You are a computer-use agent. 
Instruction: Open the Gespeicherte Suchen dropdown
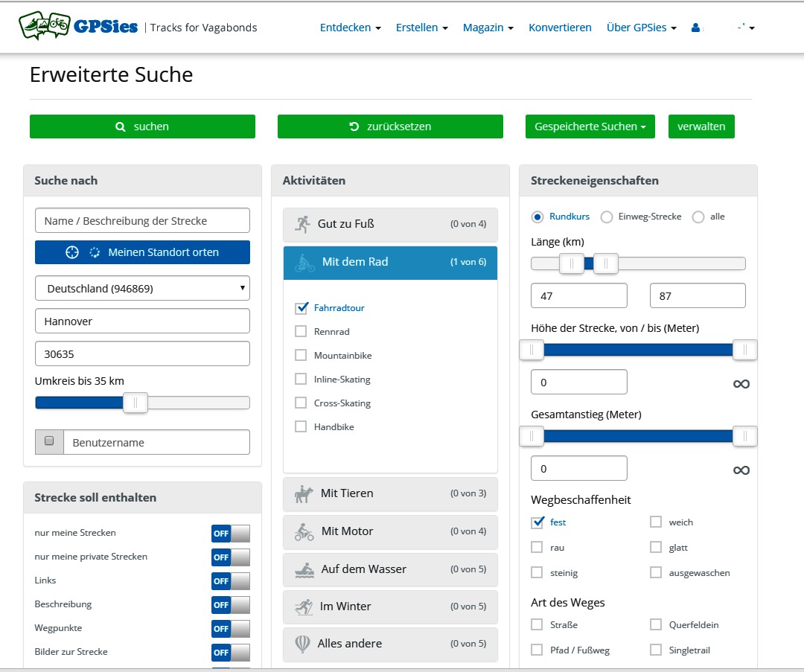tap(590, 127)
